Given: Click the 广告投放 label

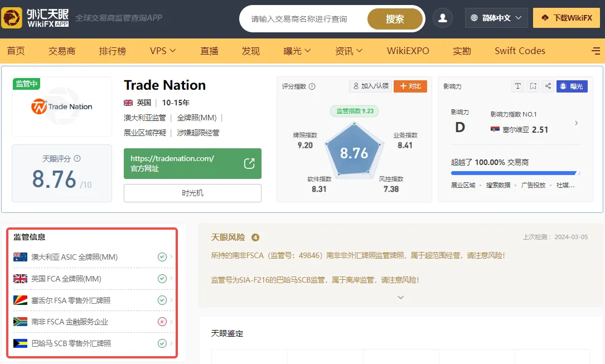Looking at the screenshot, I should (533, 185).
